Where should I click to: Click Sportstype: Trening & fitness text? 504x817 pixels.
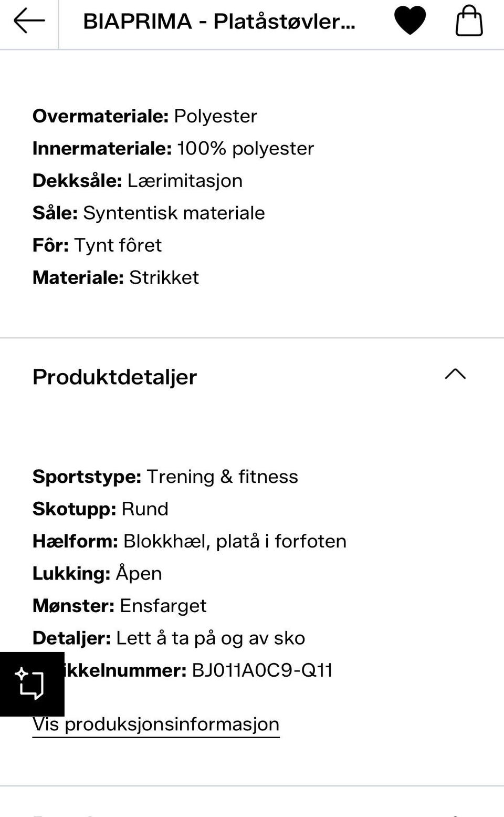pos(165,477)
